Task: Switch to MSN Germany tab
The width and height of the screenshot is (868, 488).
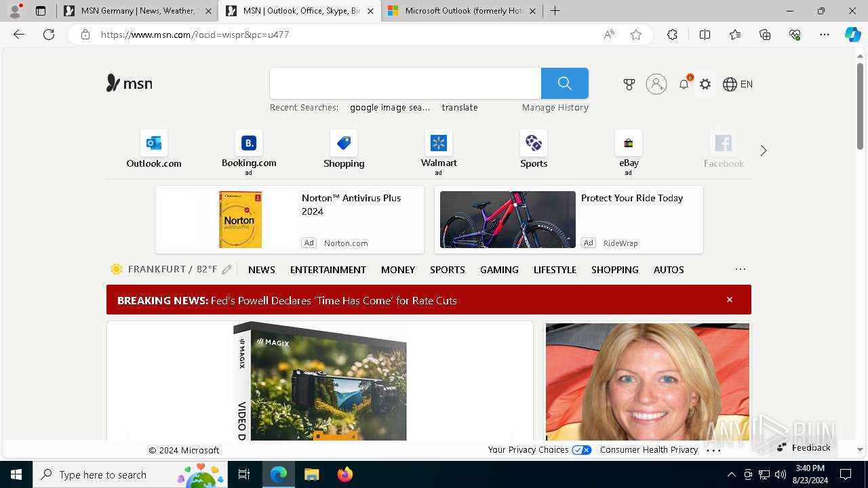Action: coord(138,11)
